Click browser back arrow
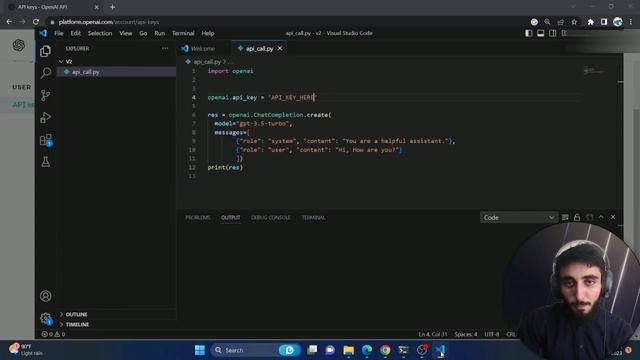Image resolution: width=640 pixels, height=360 pixels. pyautogui.click(x=9, y=22)
